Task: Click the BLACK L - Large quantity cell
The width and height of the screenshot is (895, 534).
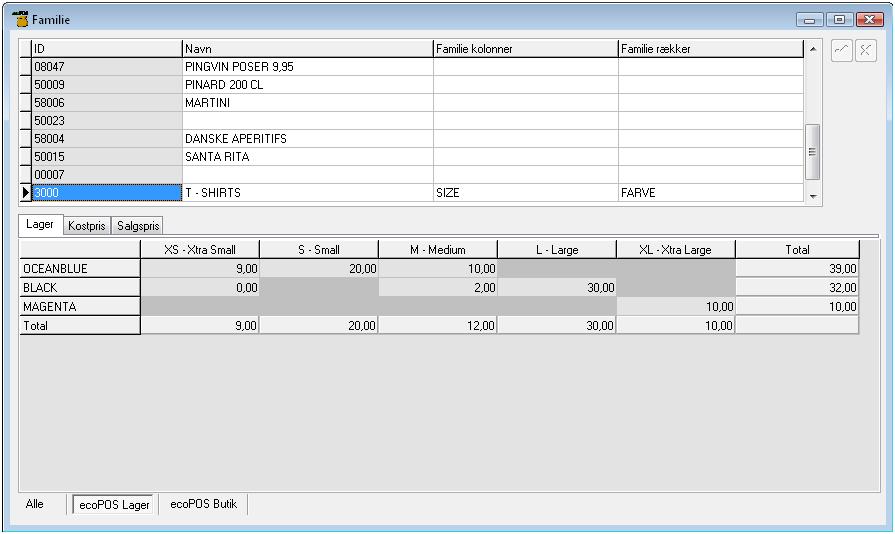Action: [557, 288]
